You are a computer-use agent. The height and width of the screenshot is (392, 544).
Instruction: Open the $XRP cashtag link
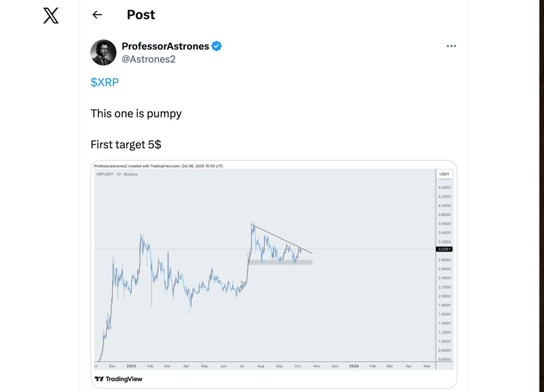105,82
